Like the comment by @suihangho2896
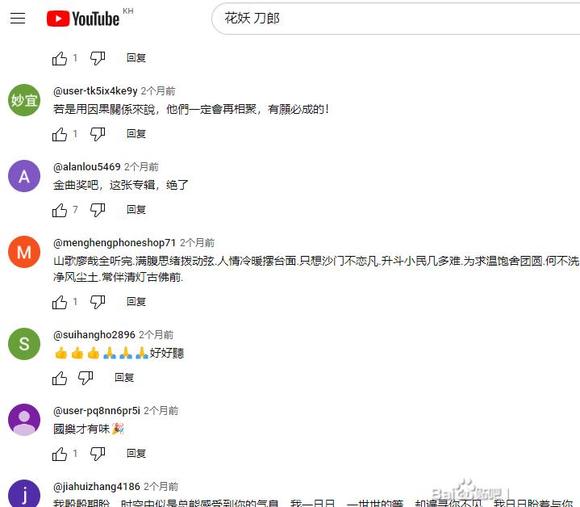 click(x=60, y=378)
